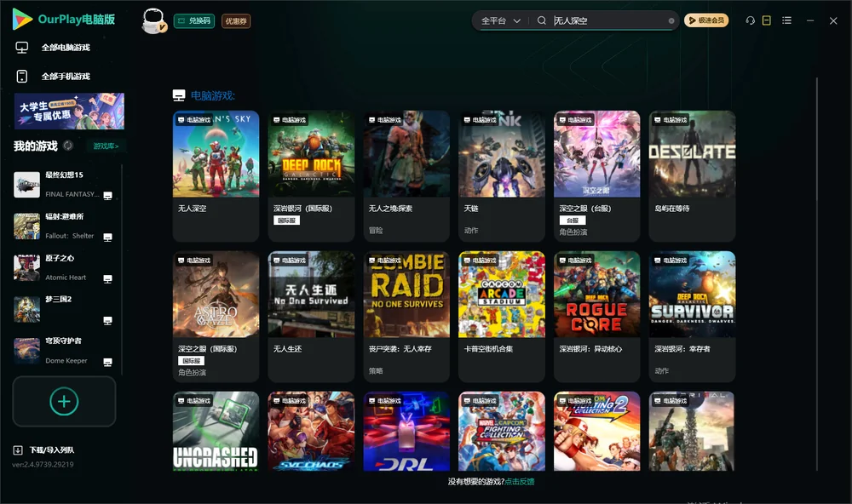Select the 无人深空 game thumbnail
The width and height of the screenshot is (852, 504).
(216, 154)
